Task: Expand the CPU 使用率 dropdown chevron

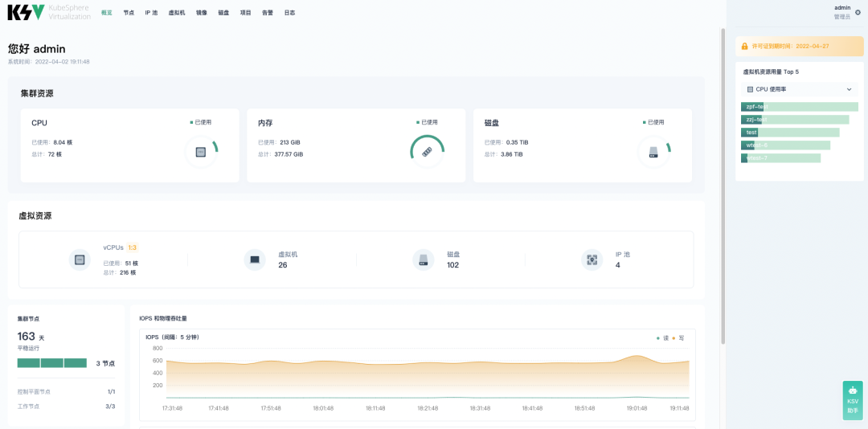Action: click(x=850, y=89)
